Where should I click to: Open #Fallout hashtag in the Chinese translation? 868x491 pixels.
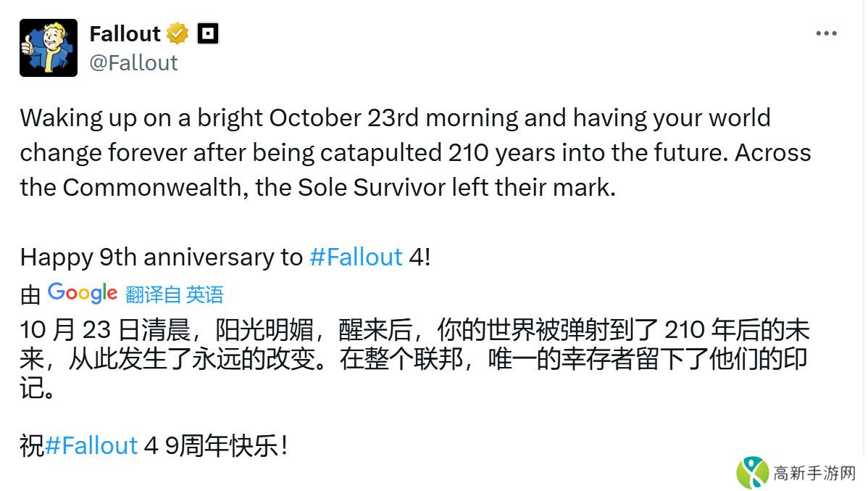tap(91, 445)
